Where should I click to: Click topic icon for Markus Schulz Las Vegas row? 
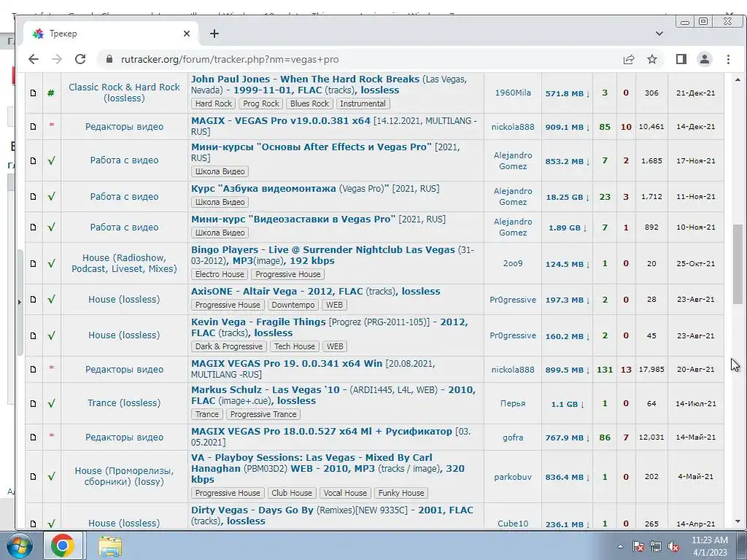click(34, 403)
